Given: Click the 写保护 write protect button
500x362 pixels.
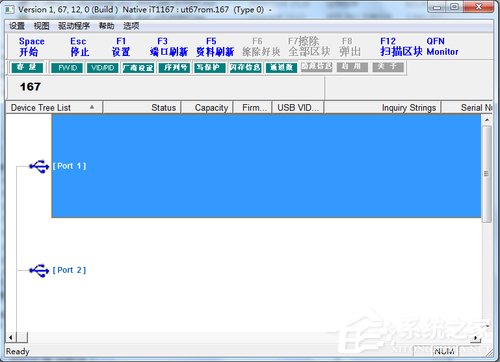Looking at the screenshot, I should [x=209, y=68].
